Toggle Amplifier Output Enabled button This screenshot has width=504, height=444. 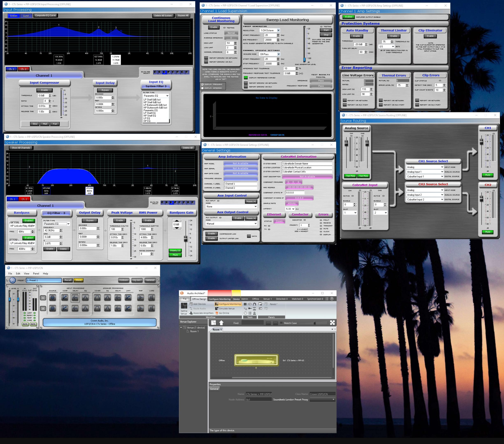pyautogui.click(x=348, y=17)
